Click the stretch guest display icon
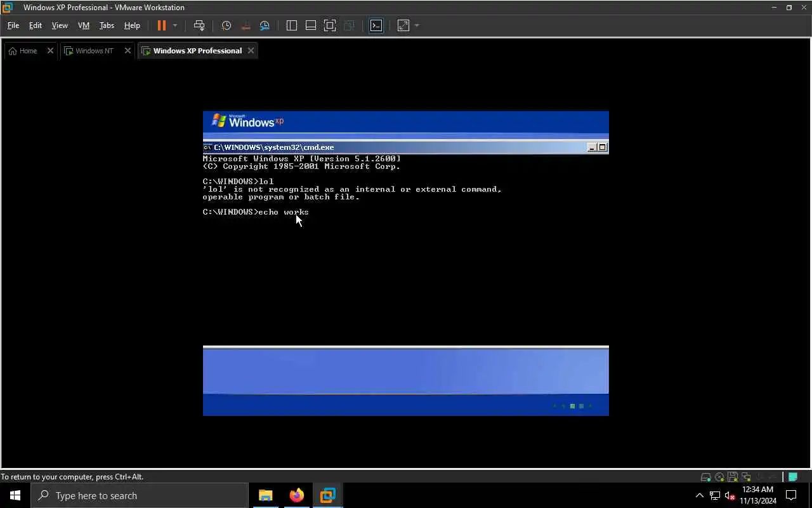The image size is (812, 508). pyautogui.click(x=403, y=25)
